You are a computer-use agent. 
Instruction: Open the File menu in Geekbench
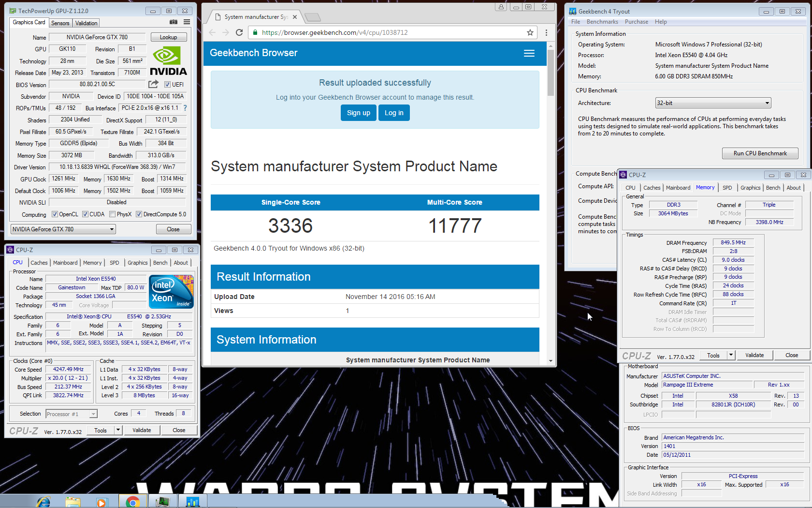pyautogui.click(x=576, y=22)
